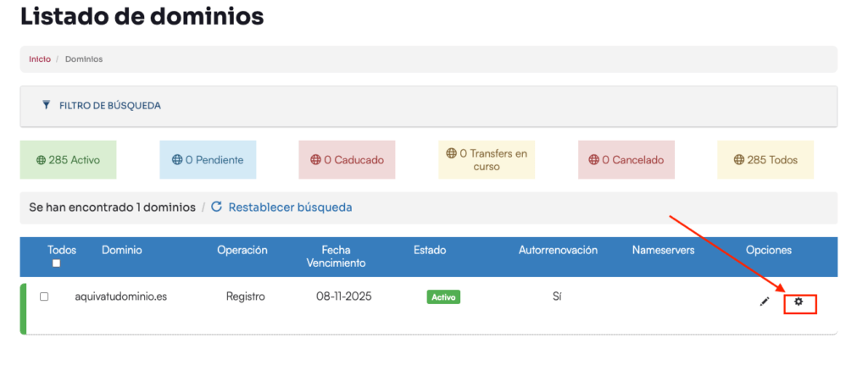The height and width of the screenshot is (371, 868).
Task: Show all 285 Todos domains
Action: tap(765, 160)
